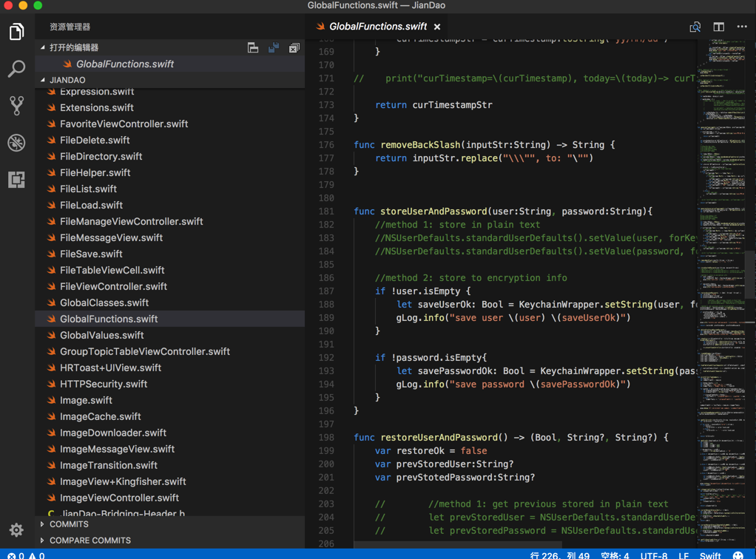Click line number 198 in the gutter

pyautogui.click(x=326, y=438)
